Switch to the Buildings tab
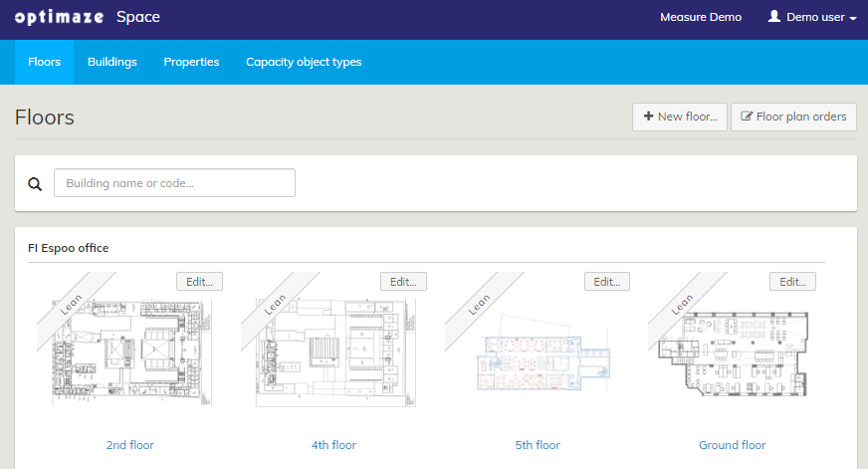868x469 pixels. [112, 62]
